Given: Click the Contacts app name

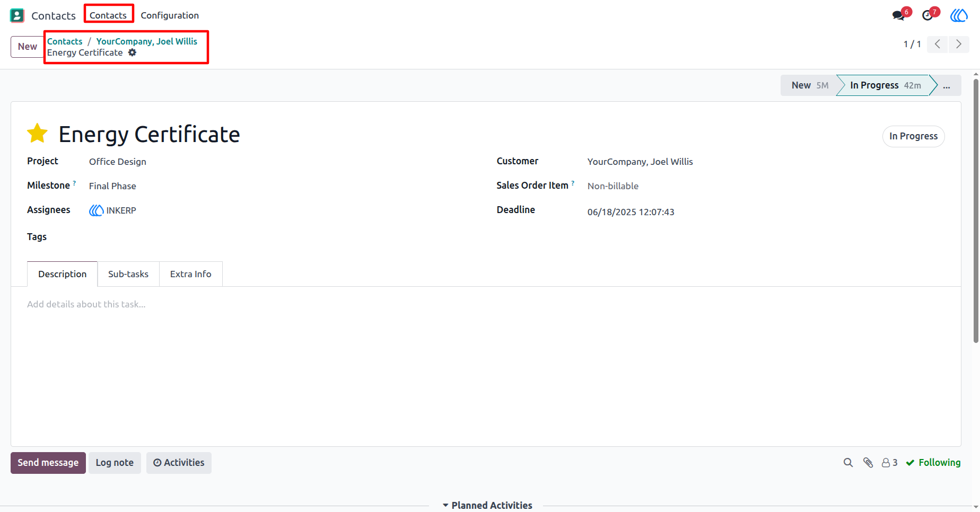Looking at the screenshot, I should pyautogui.click(x=54, y=16).
